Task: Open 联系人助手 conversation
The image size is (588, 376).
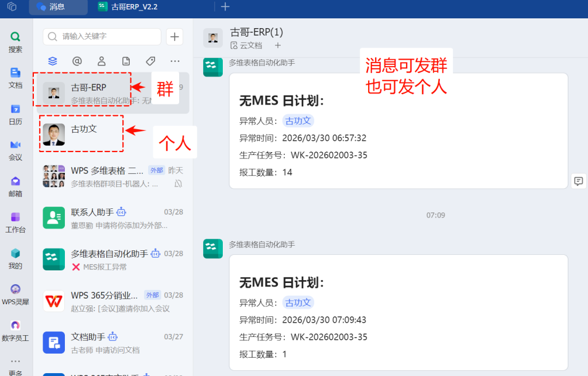Action: pos(113,218)
